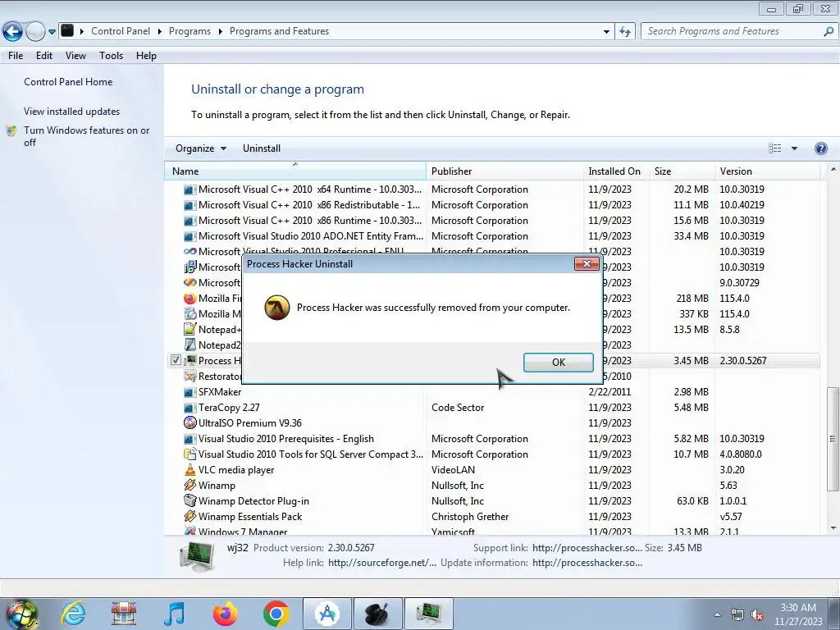This screenshot has height=630, width=840.
Task: Confirm the Process Hacker removal with OK
Action: point(558,362)
